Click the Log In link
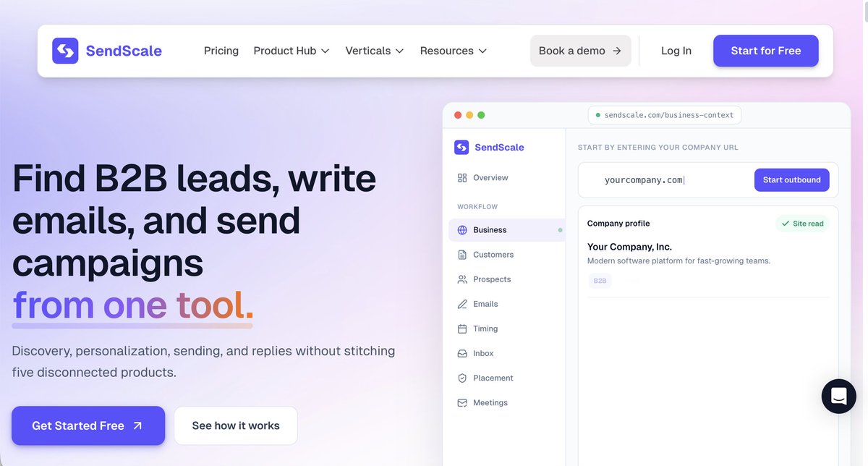 676,51
